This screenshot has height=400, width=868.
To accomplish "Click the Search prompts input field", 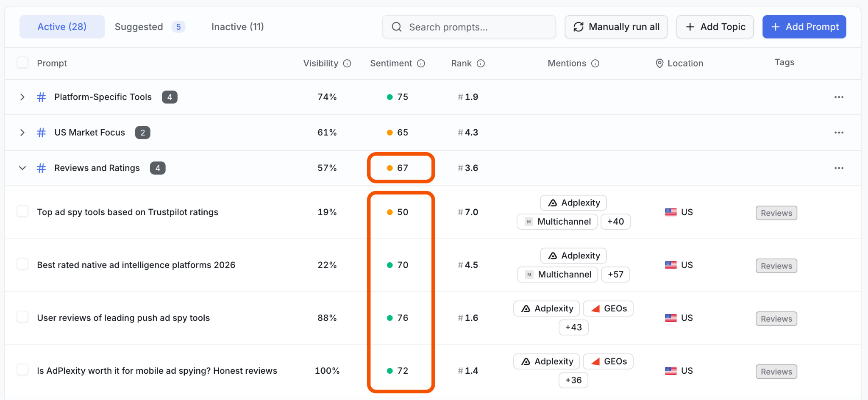I will click(x=469, y=27).
